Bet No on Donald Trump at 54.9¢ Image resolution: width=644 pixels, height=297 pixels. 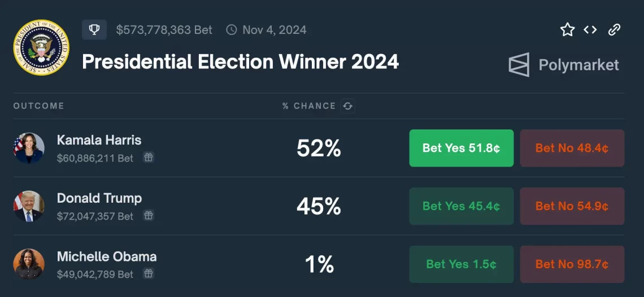pyautogui.click(x=572, y=206)
